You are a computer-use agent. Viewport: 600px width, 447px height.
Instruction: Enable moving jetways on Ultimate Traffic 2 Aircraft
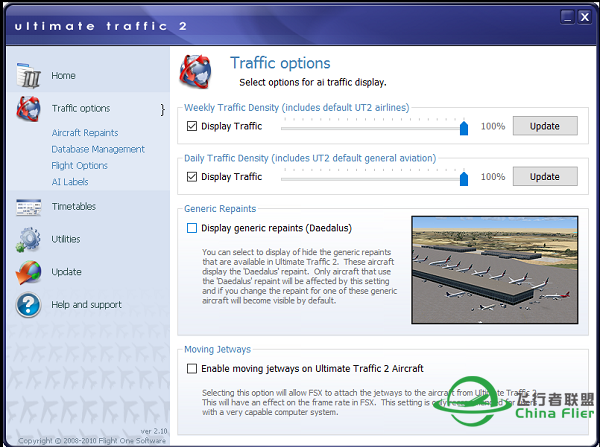pyautogui.click(x=192, y=369)
